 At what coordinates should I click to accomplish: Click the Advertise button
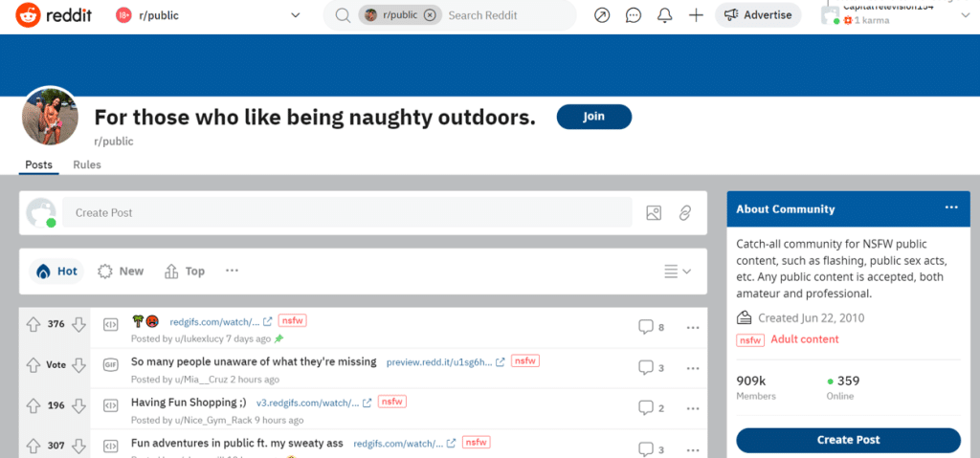pyautogui.click(x=758, y=15)
